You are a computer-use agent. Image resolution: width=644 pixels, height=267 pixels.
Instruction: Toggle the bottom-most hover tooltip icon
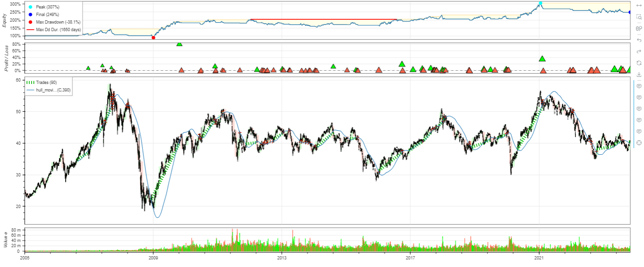(x=639, y=131)
